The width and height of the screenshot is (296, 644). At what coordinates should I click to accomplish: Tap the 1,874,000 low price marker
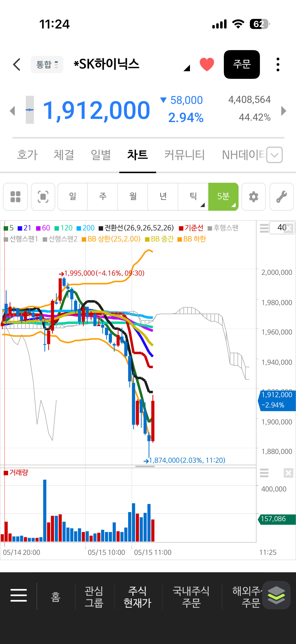click(x=184, y=460)
